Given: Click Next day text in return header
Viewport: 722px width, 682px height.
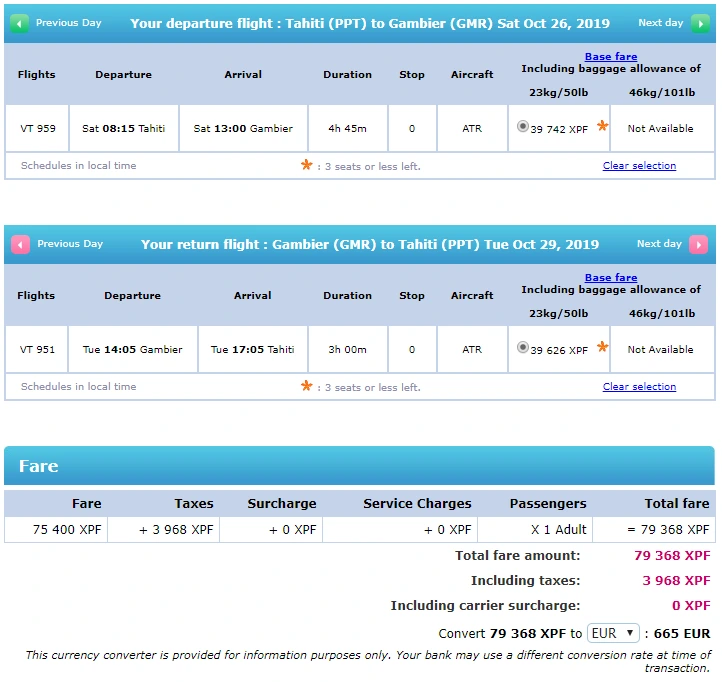Looking at the screenshot, I should (x=659, y=244).
